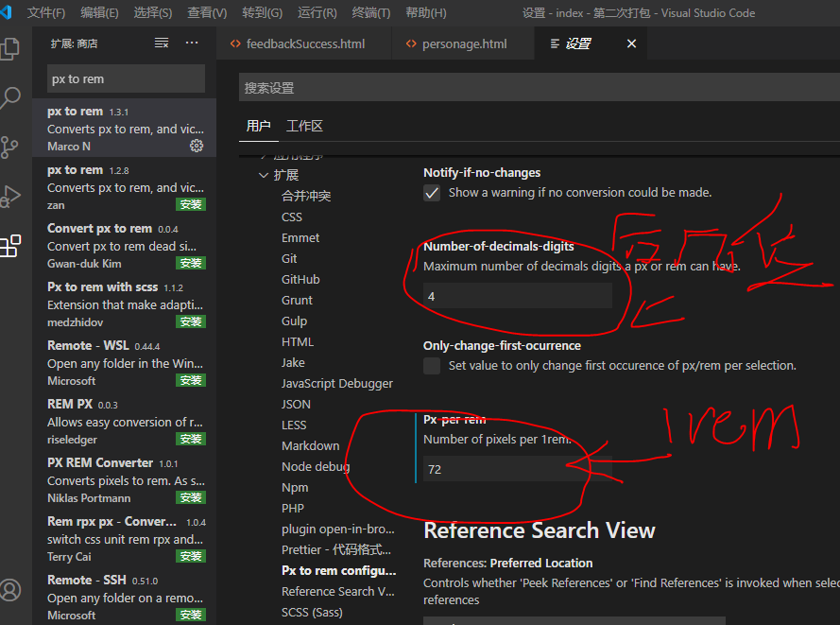
Task: Open the 编辑(E) menu
Action: click(99, 13)
